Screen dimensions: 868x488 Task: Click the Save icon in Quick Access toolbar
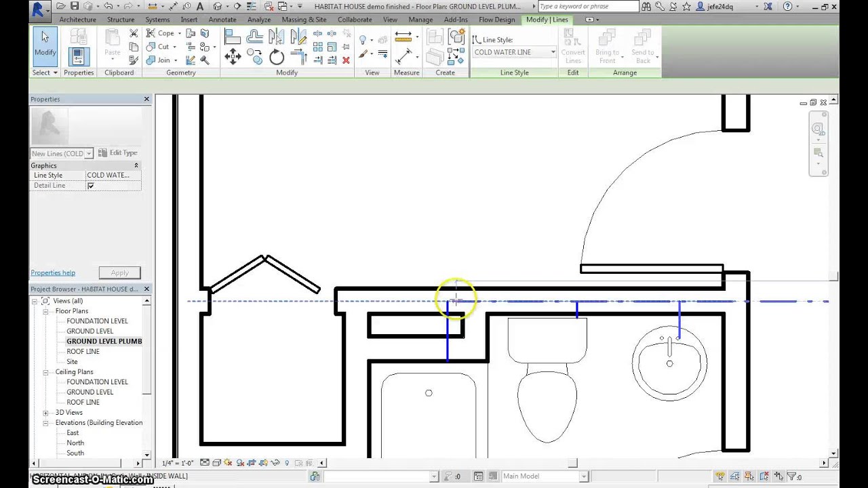75,6
